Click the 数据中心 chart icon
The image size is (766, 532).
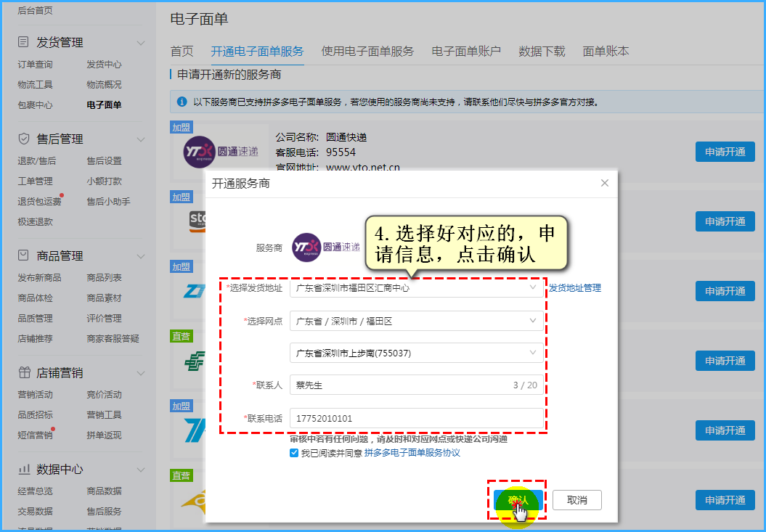24,469
